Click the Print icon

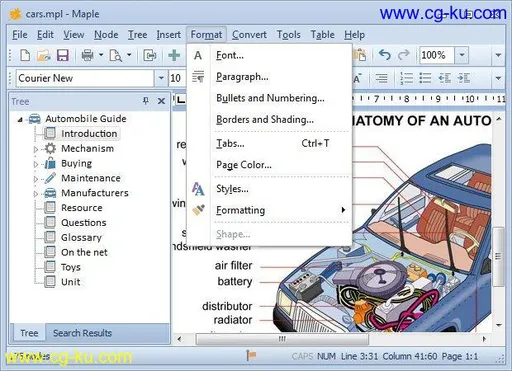click(87, 55)
